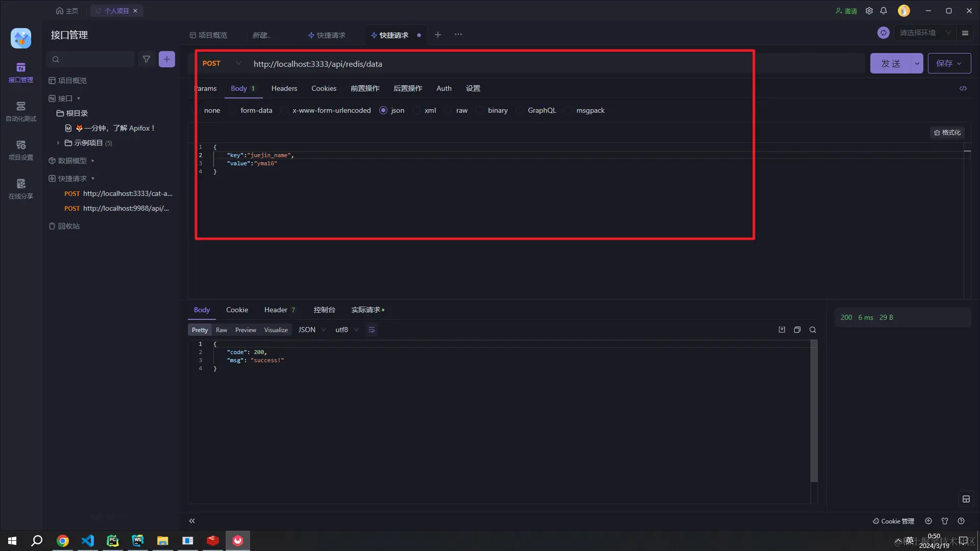
Task: Open the 自动化测试 sidebar panel
Action: 20,111
